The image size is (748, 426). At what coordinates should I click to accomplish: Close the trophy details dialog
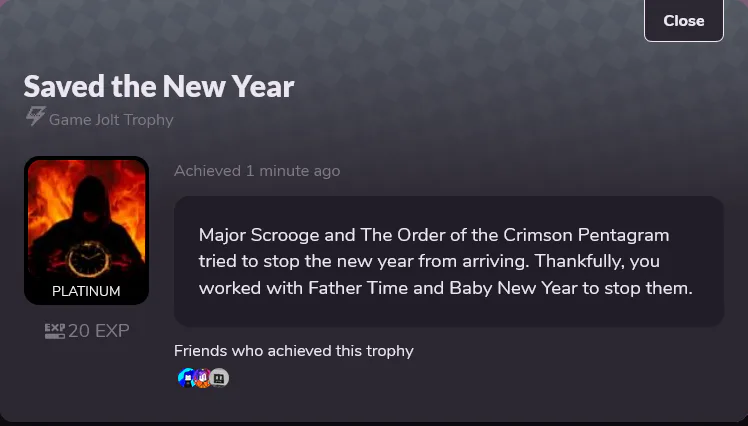coord(683,21)
